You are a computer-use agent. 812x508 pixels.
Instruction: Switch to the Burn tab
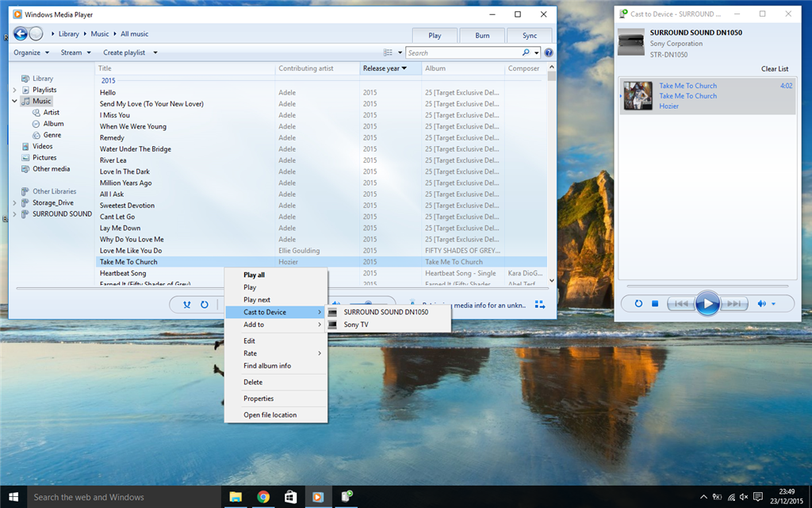pyautogui.click(x=482, y=35)
